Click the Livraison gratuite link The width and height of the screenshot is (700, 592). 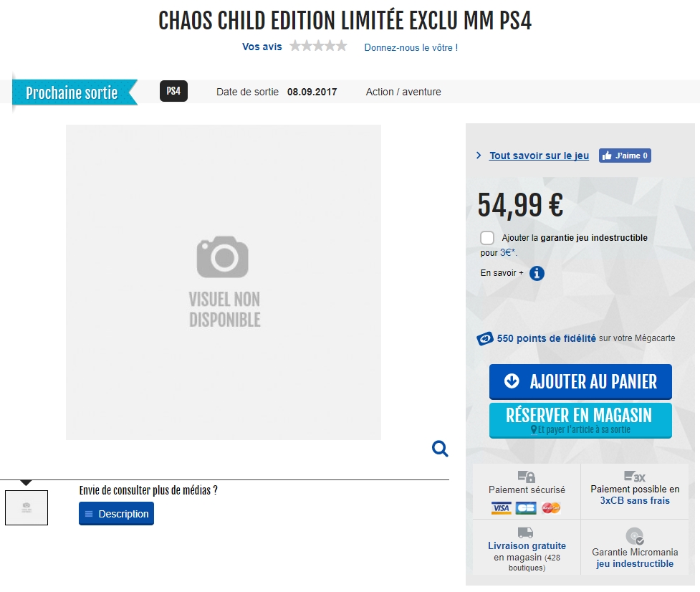[527, 546]
